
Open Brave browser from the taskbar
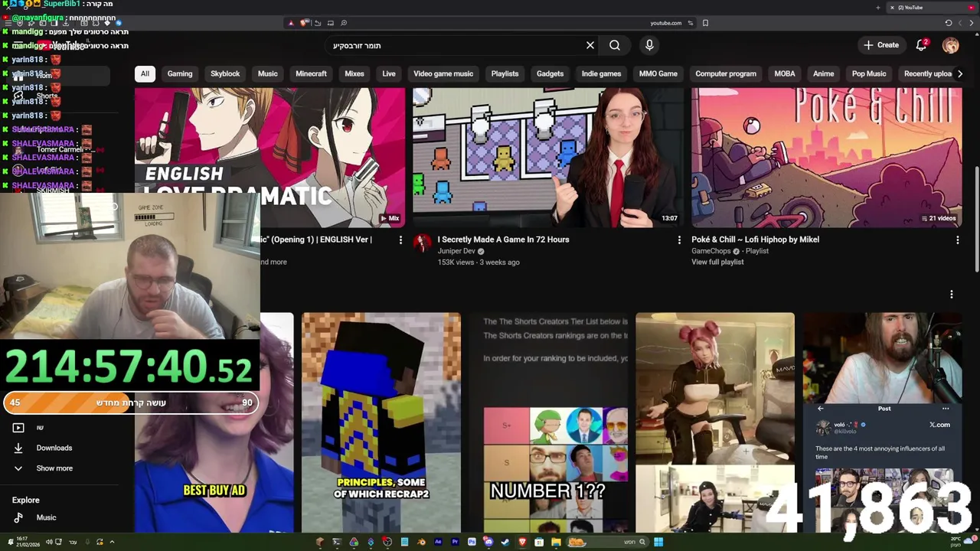click(x=523, y=542)
